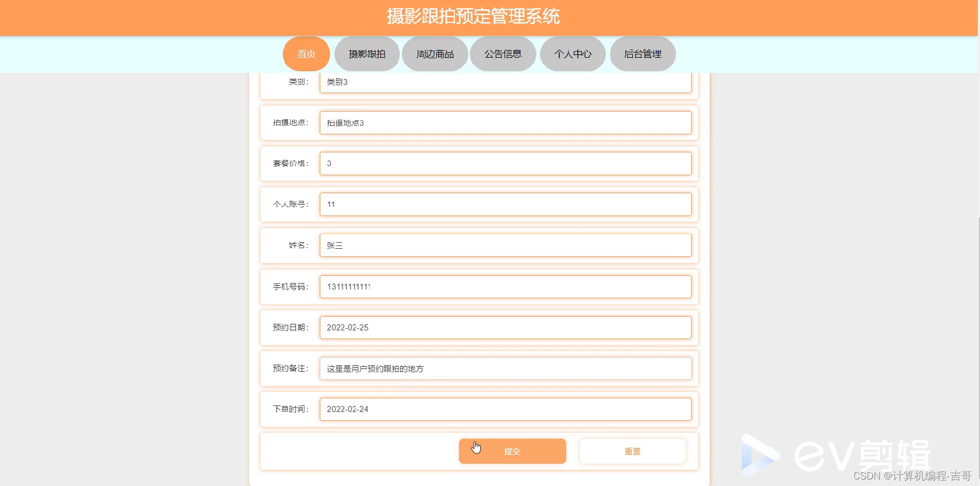The width and height of the screenshot is (980, 486).
Task: Click the 姓名 field containing 张三
Action: (x=505, y=245)
